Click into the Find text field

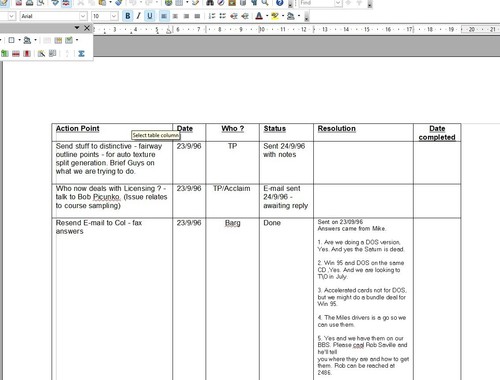(x=317, y=3)
